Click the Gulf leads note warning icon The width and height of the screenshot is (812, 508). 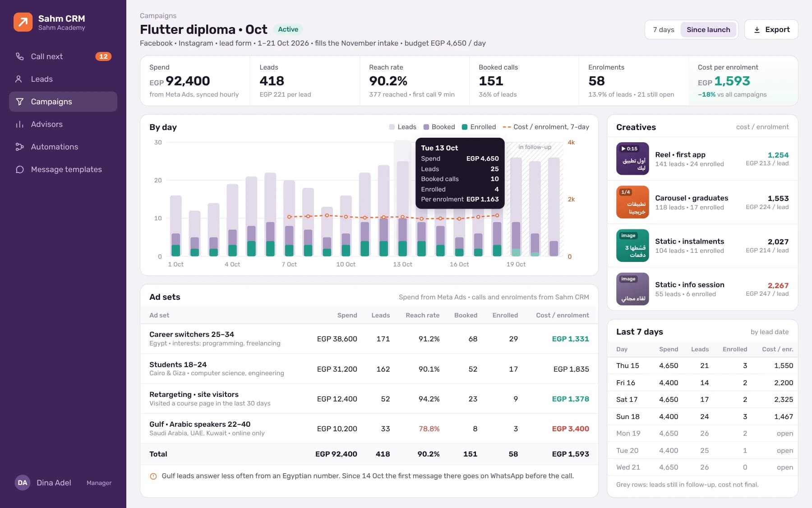(x=153, y=476)
